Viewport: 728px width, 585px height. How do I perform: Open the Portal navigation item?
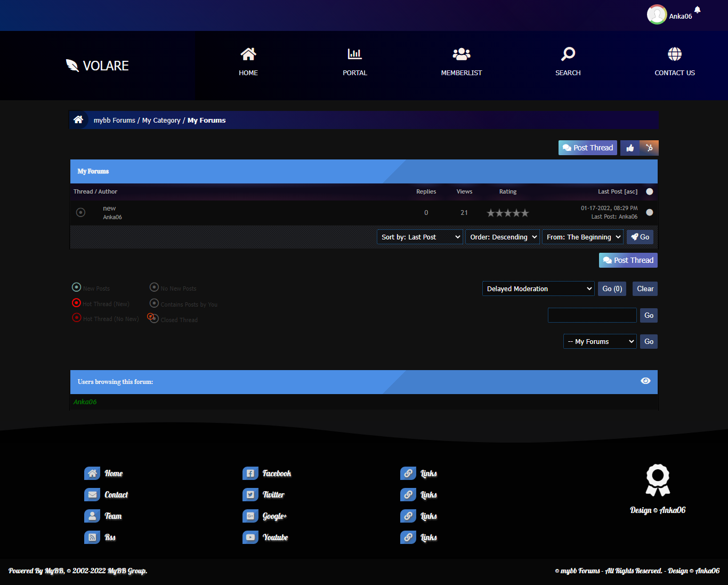(x=355, y=62)
